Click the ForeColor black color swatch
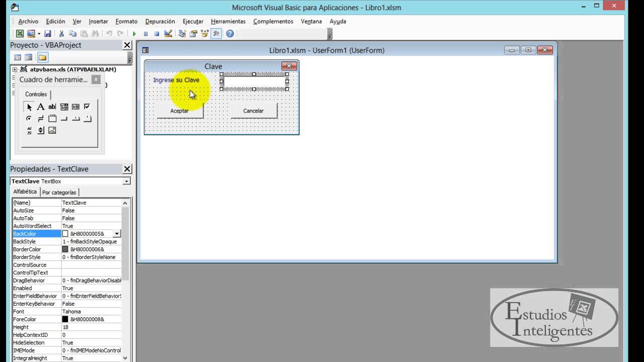The height and width of the screenshot is (362, 644). coord(65,319)
